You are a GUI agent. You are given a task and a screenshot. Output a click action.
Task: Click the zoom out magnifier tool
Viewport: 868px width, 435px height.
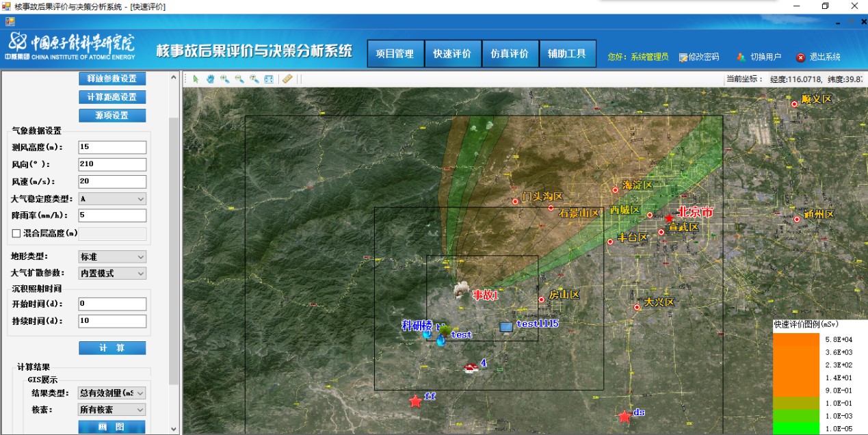[239, 79]
